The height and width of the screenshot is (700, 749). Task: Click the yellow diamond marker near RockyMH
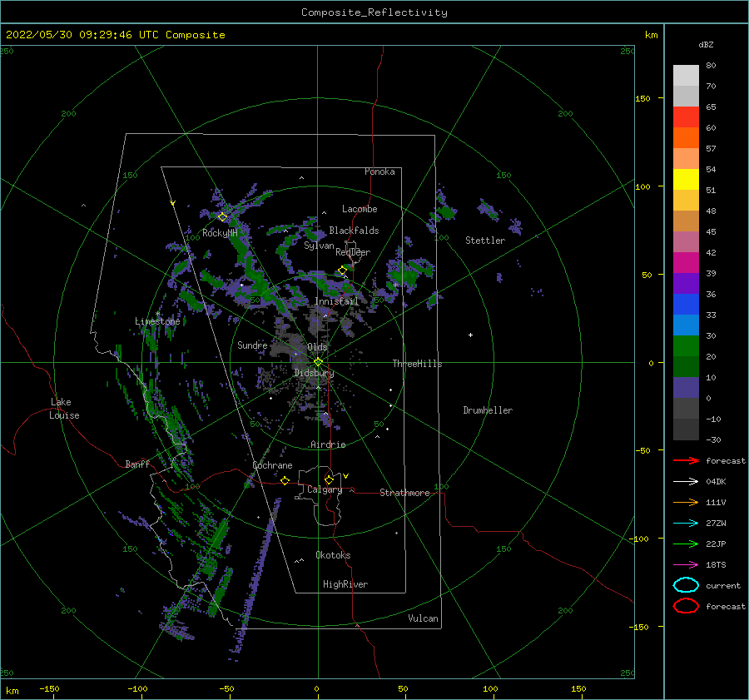coord(222,217)
